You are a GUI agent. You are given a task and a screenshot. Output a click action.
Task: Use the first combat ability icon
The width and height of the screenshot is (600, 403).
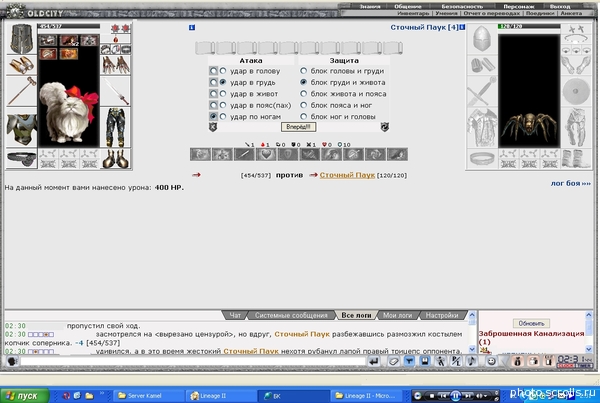pos(200,155)
